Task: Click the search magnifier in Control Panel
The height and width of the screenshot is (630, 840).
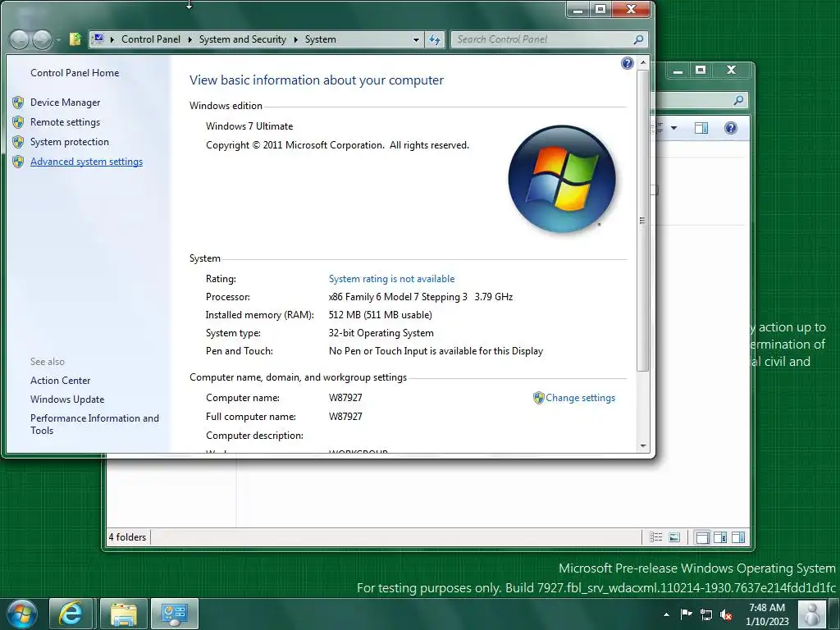Action: click(638, 39)
